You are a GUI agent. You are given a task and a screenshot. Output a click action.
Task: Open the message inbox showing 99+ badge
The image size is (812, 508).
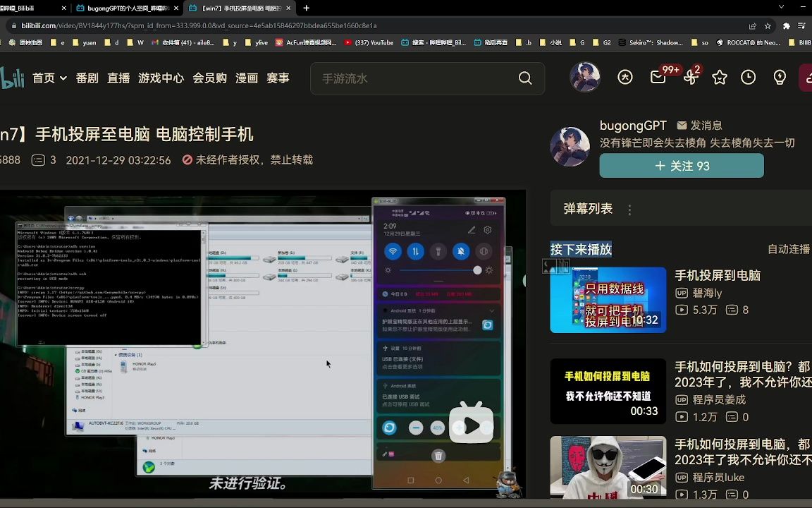point(658,76)
